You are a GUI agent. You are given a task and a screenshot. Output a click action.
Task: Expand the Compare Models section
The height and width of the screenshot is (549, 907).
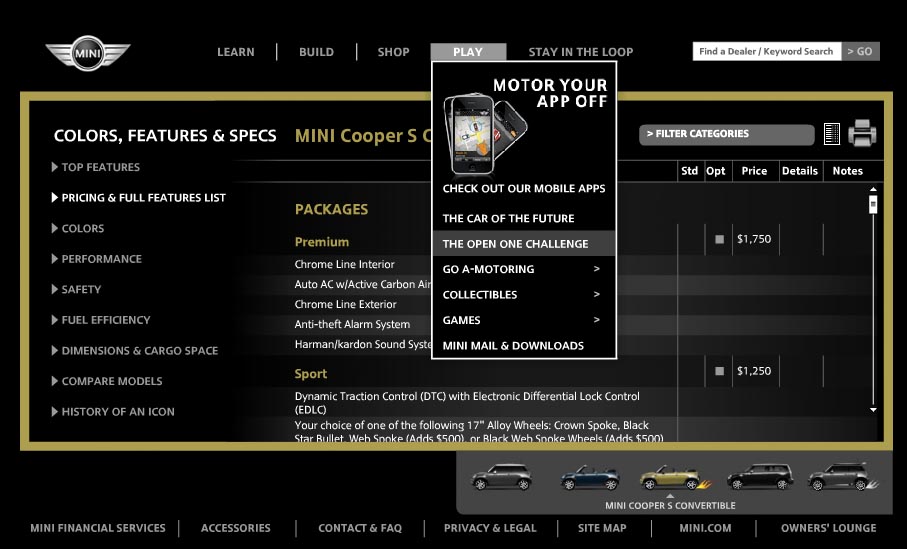coord(106,382)
